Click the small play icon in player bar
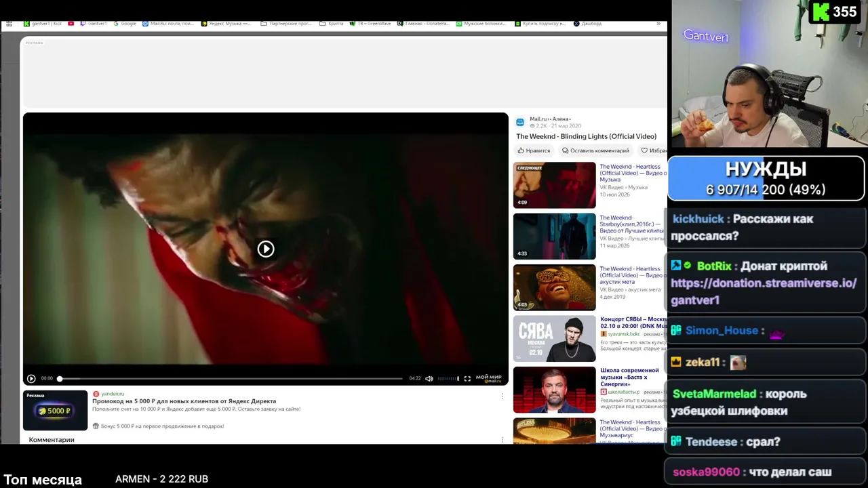The width and height of the screenshot is (868, 488). pyautogui.click(x=31, y=378)
